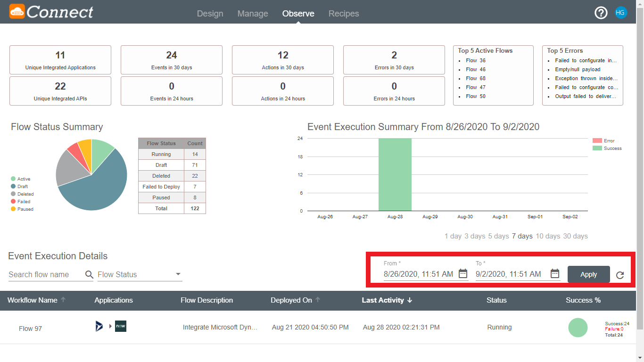
Task: Click the Events in 24 hours card
Action: (172, 91)
